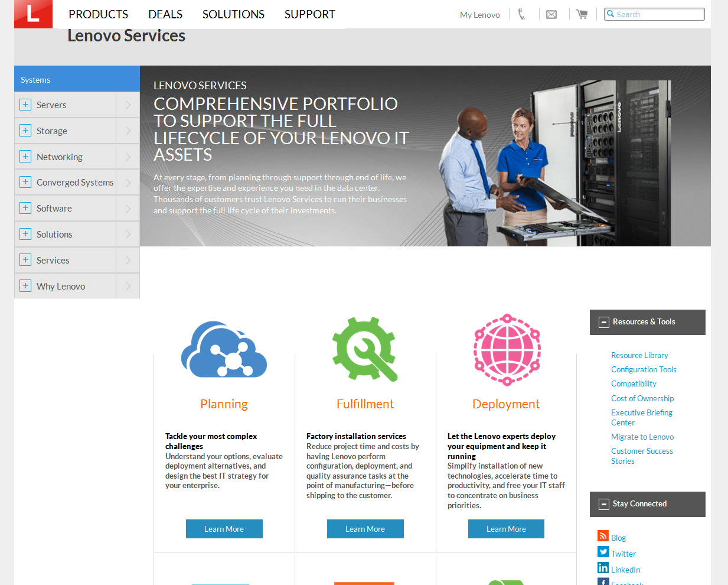Viewport: 728px width, 585px height.
Task: Open the PRODUCTS menu
Action: point(98,14)
